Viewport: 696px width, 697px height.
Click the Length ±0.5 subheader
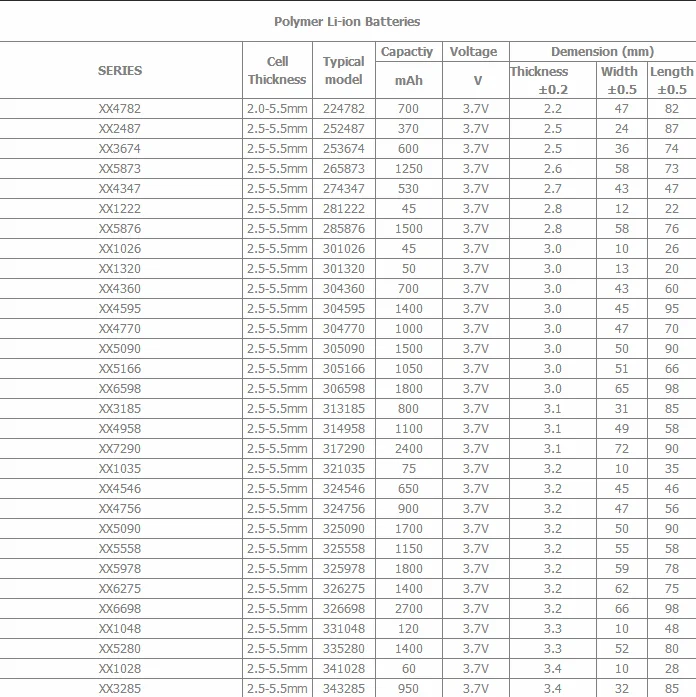[671, 80]
